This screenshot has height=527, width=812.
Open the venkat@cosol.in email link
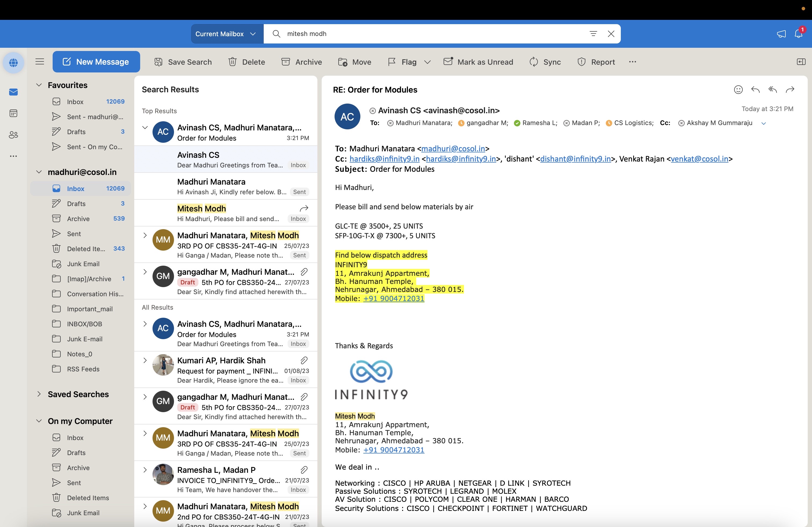pyautogui.click(x=699, y=159)
